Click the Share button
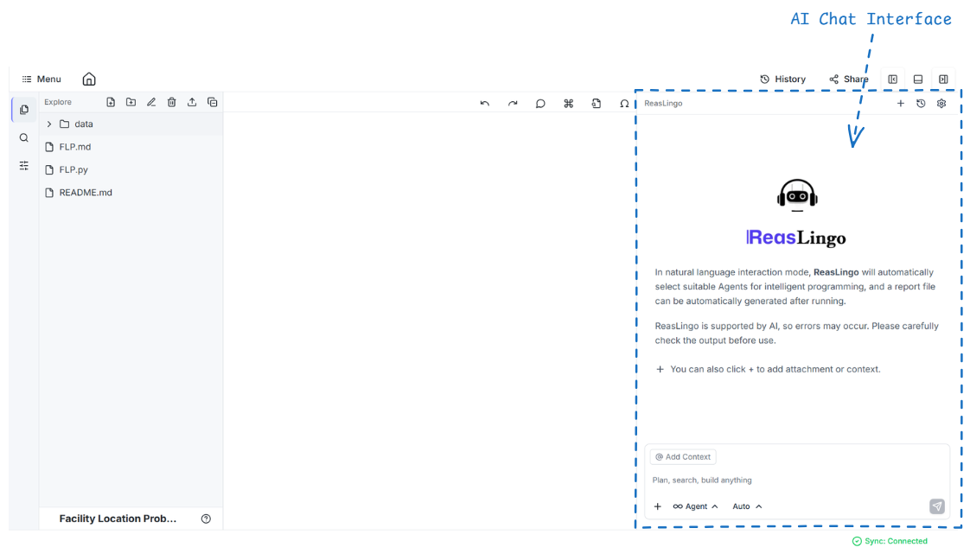Image resolution: width=970 pixels, height=560 pixels. point(849,80)
